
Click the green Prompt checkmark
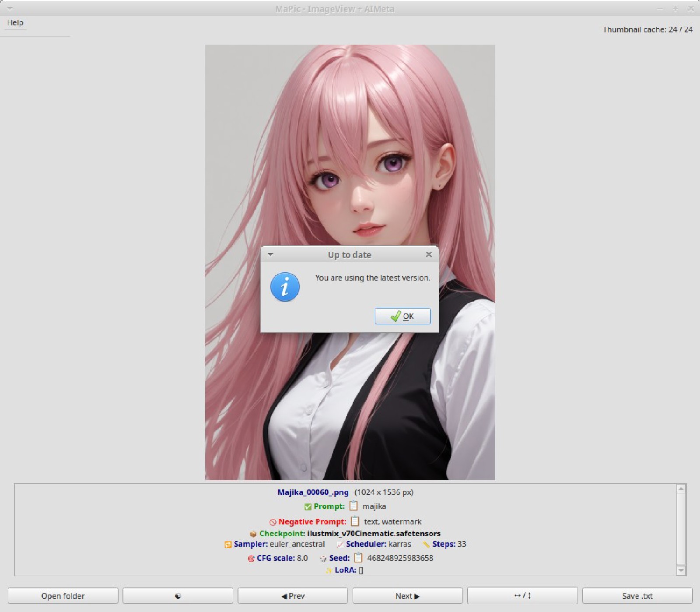point(308,506)
